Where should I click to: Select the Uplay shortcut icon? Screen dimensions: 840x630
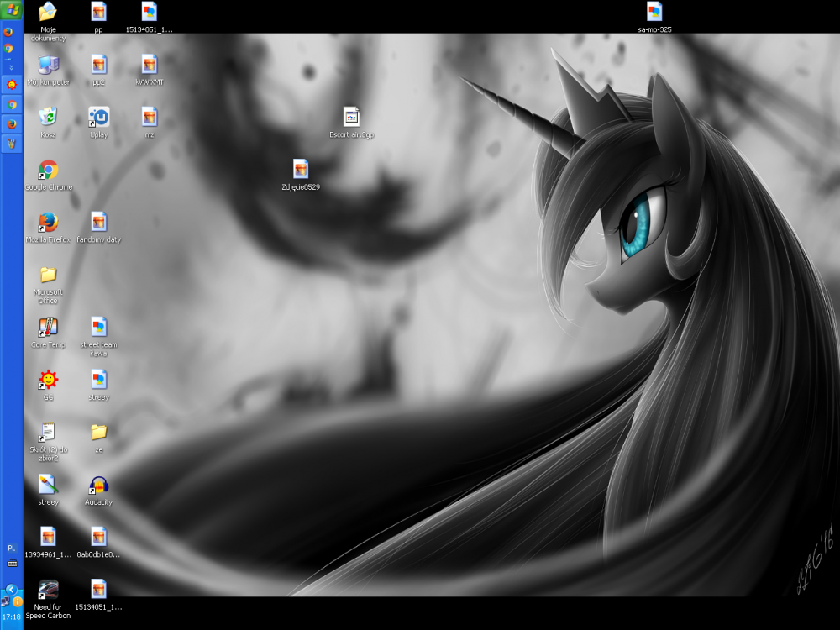(98, 118)
